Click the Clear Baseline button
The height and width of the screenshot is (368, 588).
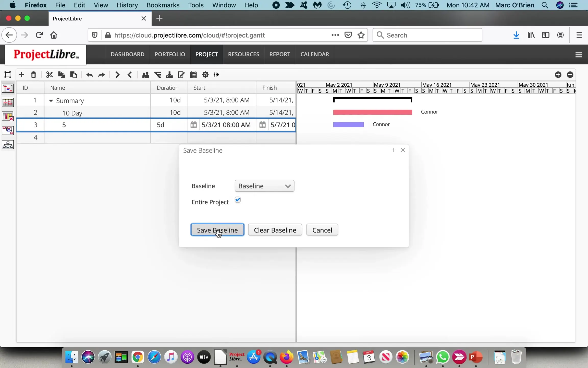point(275,230)
